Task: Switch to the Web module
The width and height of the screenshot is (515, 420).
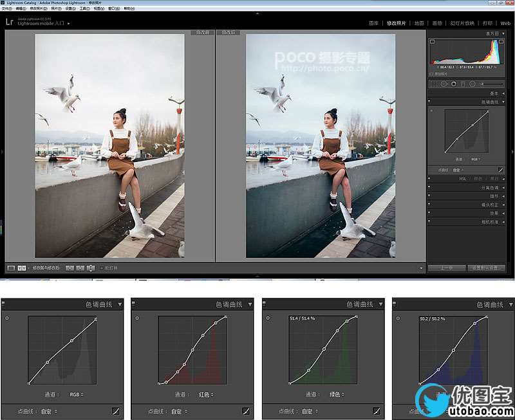Action: (x=505, y=23)
